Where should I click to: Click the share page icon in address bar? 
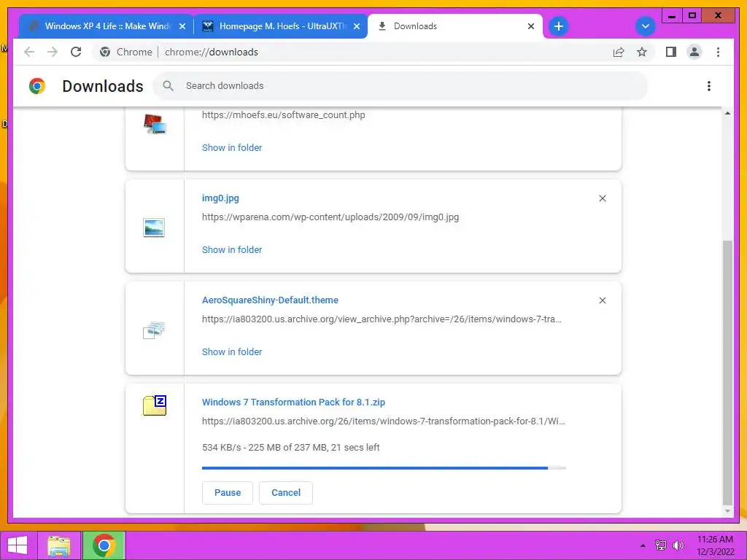(619, 52)
